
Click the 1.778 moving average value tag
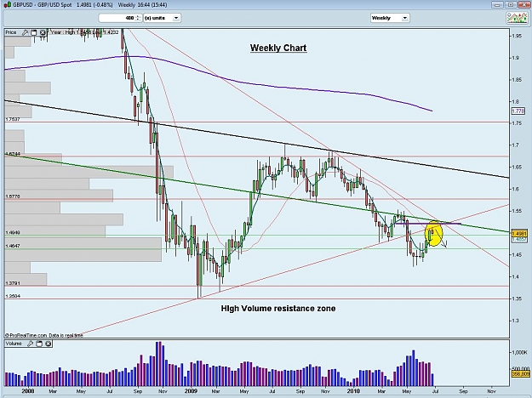(x=518, y=111)
